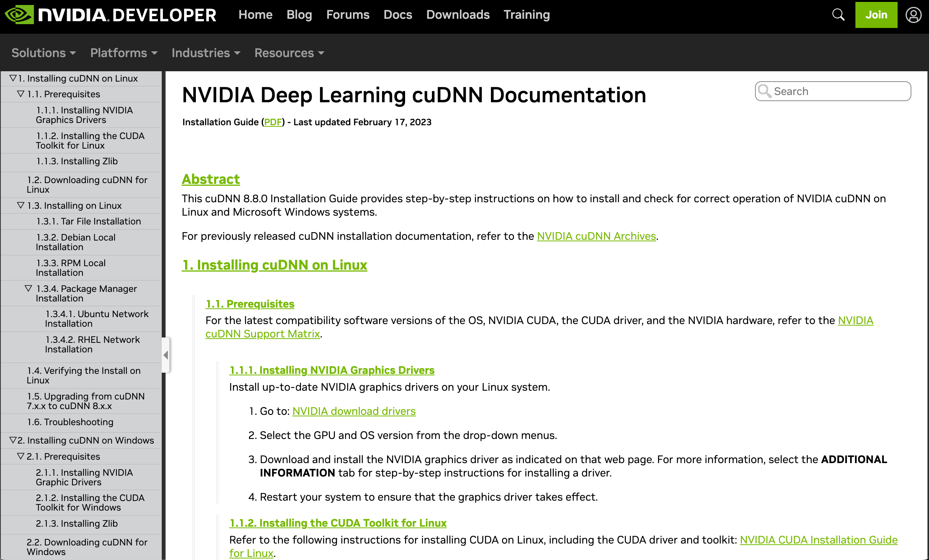Collapse '1.3.4. Package Manager Installation' triangle

[x=28, y=288]
